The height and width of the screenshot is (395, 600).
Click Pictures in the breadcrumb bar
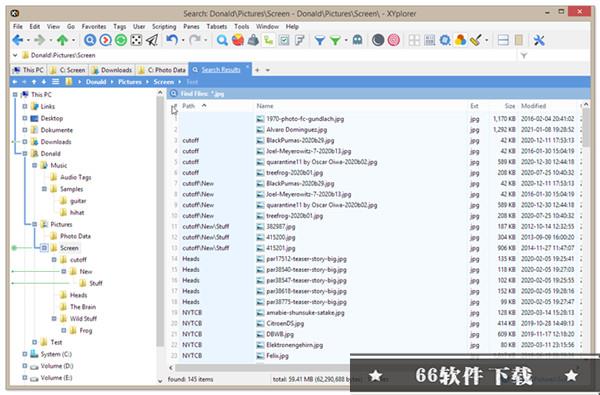click(x=130, y=82)
